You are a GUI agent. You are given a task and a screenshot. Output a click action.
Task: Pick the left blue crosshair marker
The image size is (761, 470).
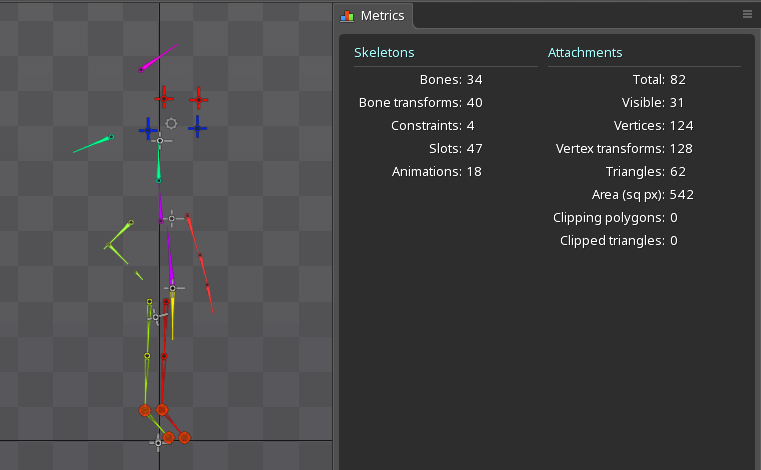click(x=148, y=128)
